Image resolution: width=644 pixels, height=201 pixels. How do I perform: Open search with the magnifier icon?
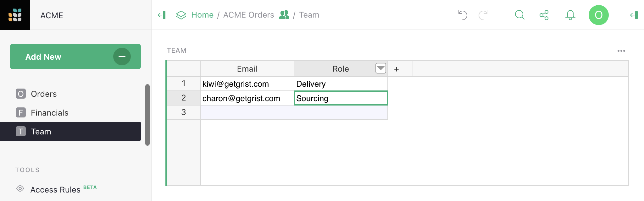pyautogui.click(x=519, y=15)
